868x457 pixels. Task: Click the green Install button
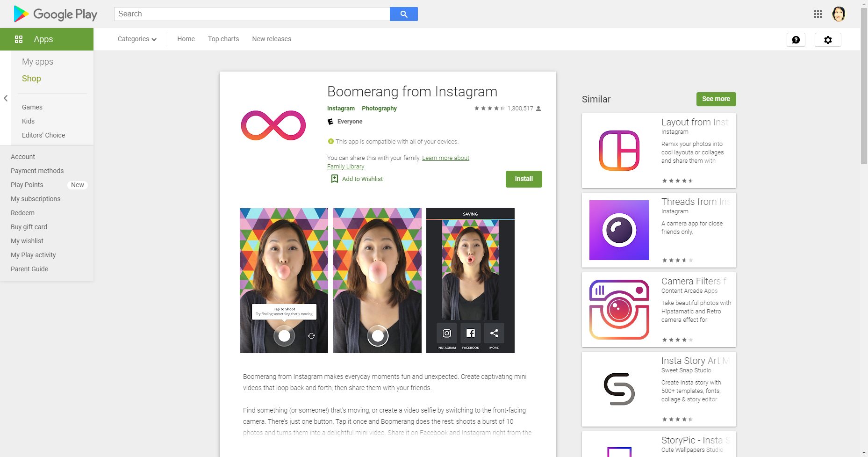point(524,179)
